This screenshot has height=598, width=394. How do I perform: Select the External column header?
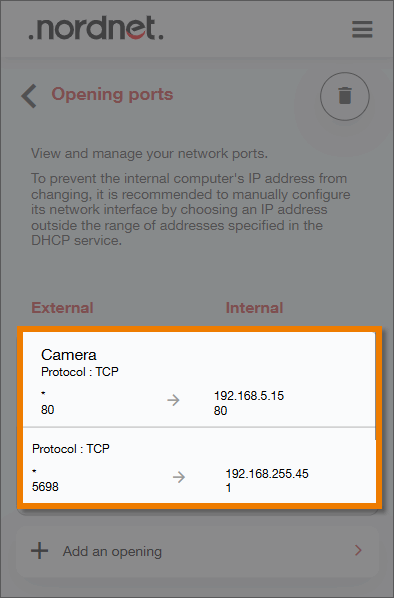[x=62, y=308]
